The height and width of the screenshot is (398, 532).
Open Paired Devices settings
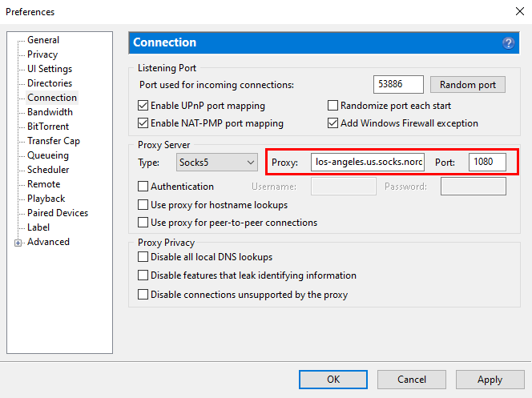click(x=58, y=213)
